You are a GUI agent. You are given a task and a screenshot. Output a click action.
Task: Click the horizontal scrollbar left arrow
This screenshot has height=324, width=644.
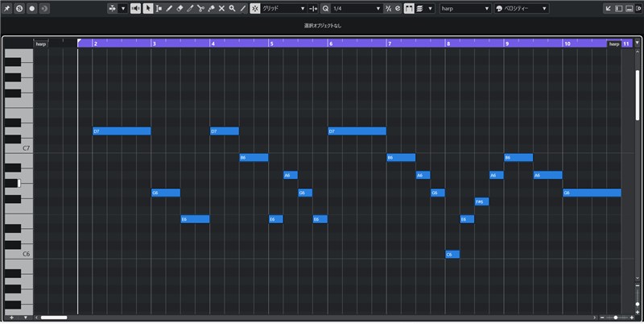click(36, 318)
